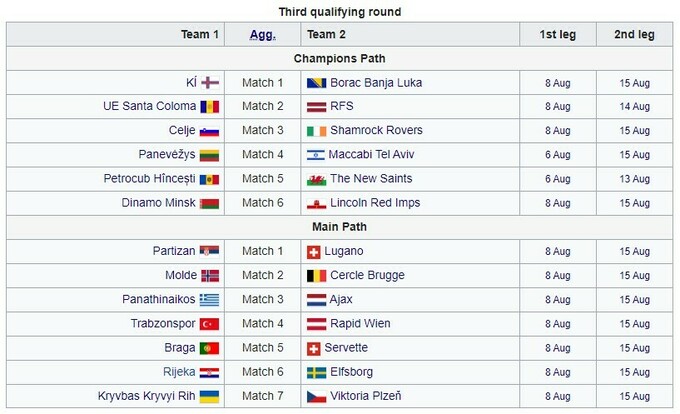The height and width of the screenshot is (414, 680).
Task: Click the Turkish flag next to Trabzonspor
Action: click(x=209, y=323)
